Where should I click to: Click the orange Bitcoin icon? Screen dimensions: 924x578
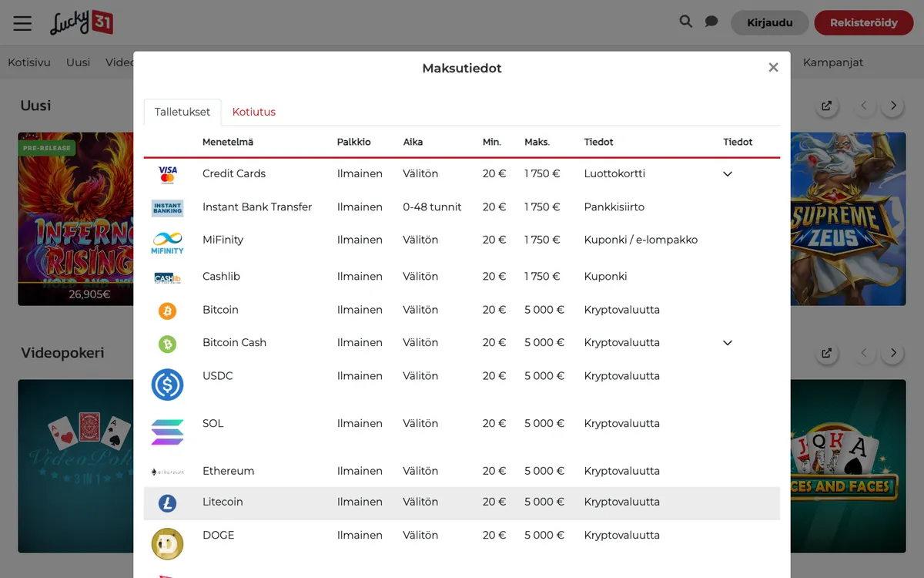(167, 311)
